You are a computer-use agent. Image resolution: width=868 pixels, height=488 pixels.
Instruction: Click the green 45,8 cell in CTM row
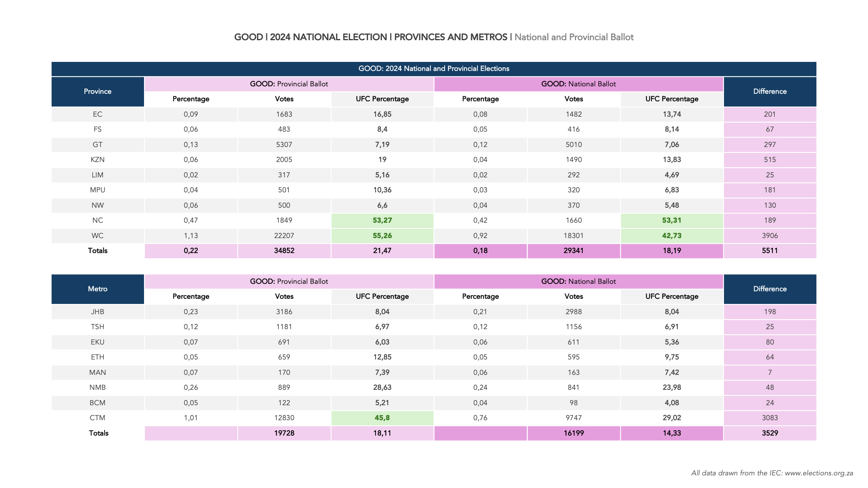[382, 418]
